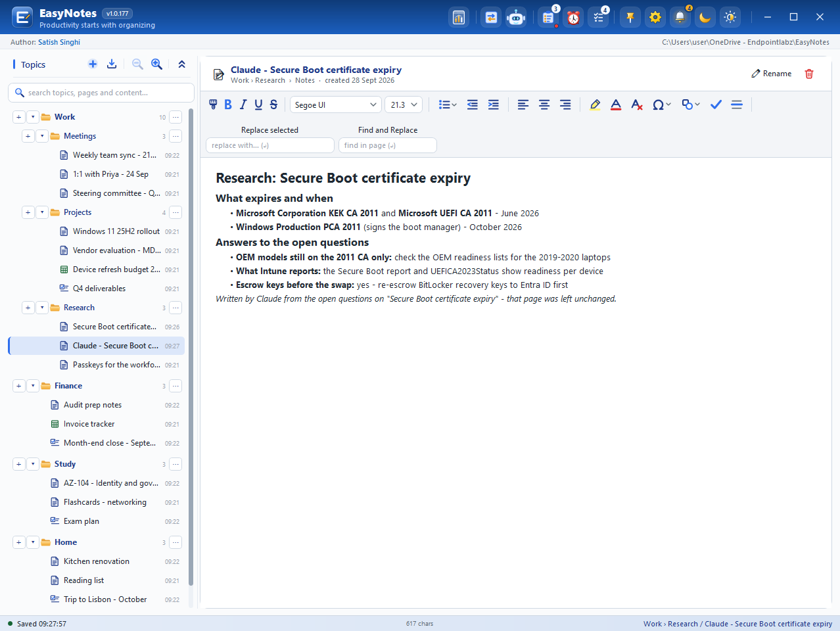Toggle dark mode with the moon icon

tap(705, 18)
